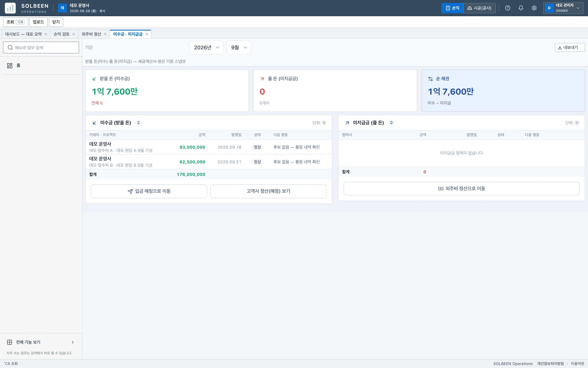The width and height of the screenshot is (588, 368).
Task: Click the 업로드 button
Action: 38,22
